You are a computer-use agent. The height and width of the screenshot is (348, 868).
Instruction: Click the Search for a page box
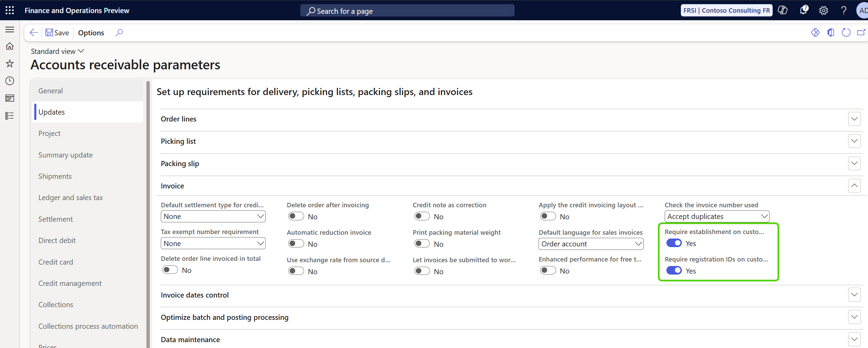point(407,11)
